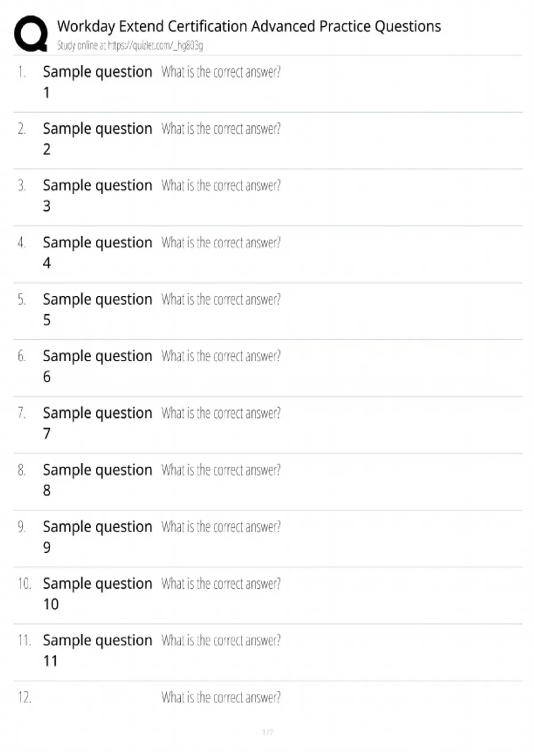Click the Quizlet logo icon
Viewport: 534px width, 756px height.
31,33
